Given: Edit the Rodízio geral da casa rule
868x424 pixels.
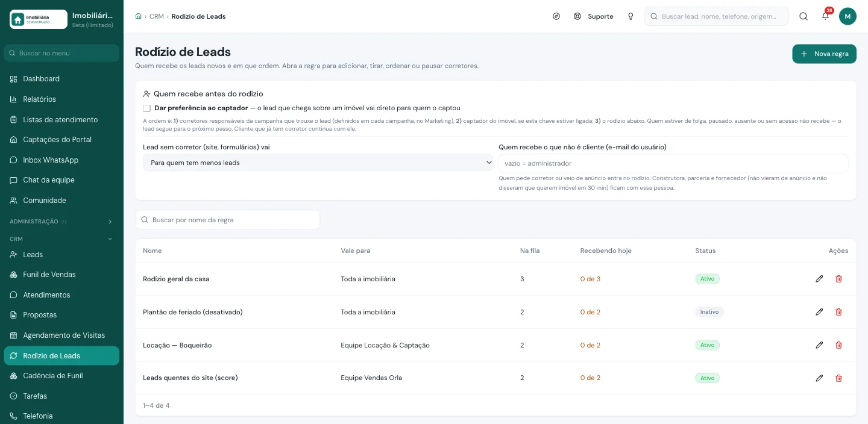Looking at the screenshot, I should [x=819, y=279].
